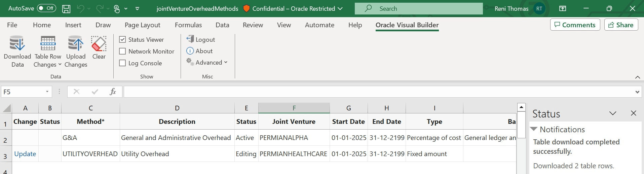Screen dimensions: 644x174
Task: Enable the Network Monitor checkbox
Action: [123, 51]
